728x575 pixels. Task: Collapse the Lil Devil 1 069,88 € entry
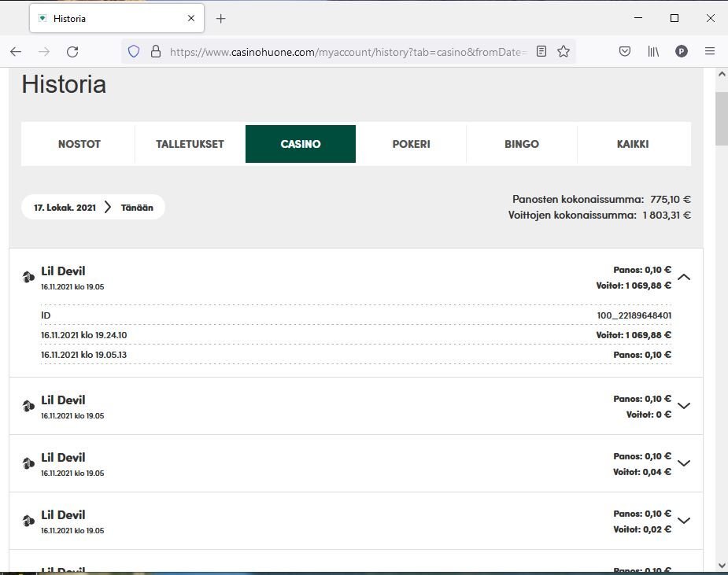[684, 277]
